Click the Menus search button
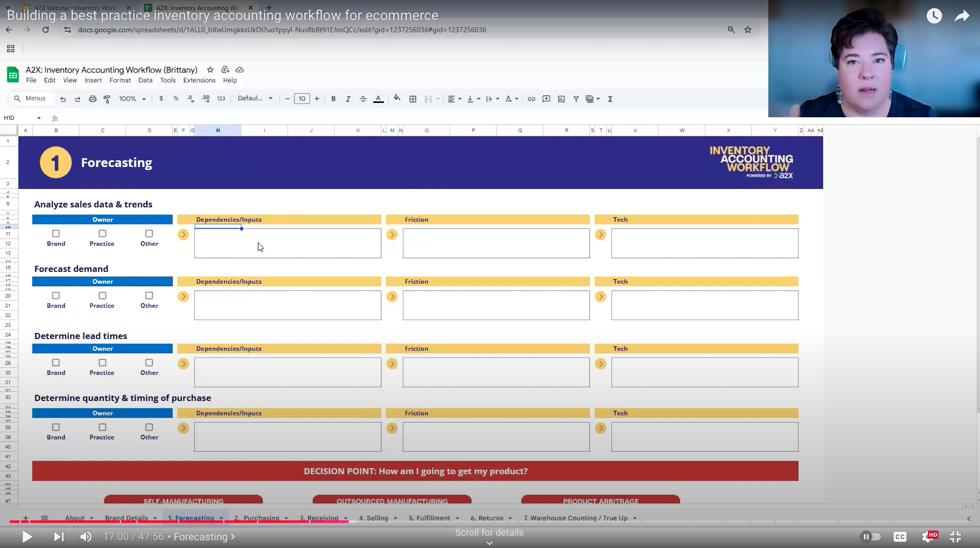This screenshot has width=980, height=548. click(x=31, y=98)
